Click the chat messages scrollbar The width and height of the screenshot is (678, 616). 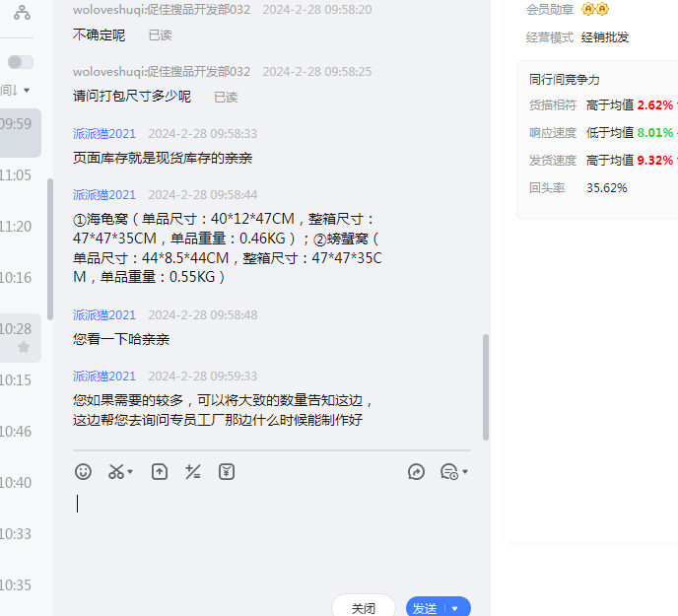coord(486,386)
